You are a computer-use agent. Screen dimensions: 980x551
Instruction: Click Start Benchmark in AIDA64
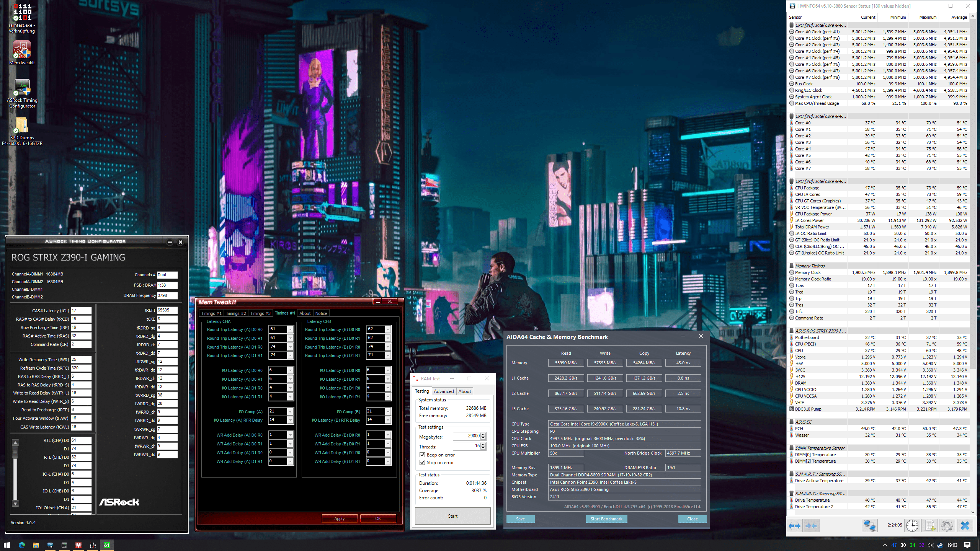coord(606,519)
